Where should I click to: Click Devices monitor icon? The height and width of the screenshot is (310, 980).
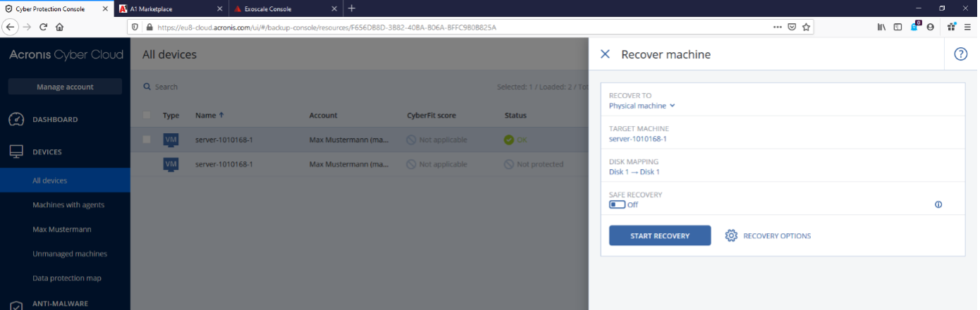(x=16, y=151)
